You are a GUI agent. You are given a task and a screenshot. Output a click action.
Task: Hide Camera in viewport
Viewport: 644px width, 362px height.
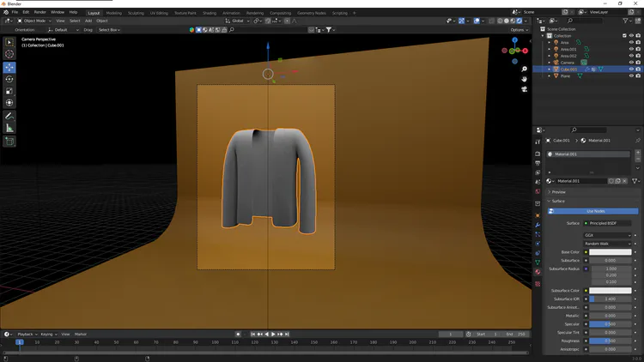point(631,63)
